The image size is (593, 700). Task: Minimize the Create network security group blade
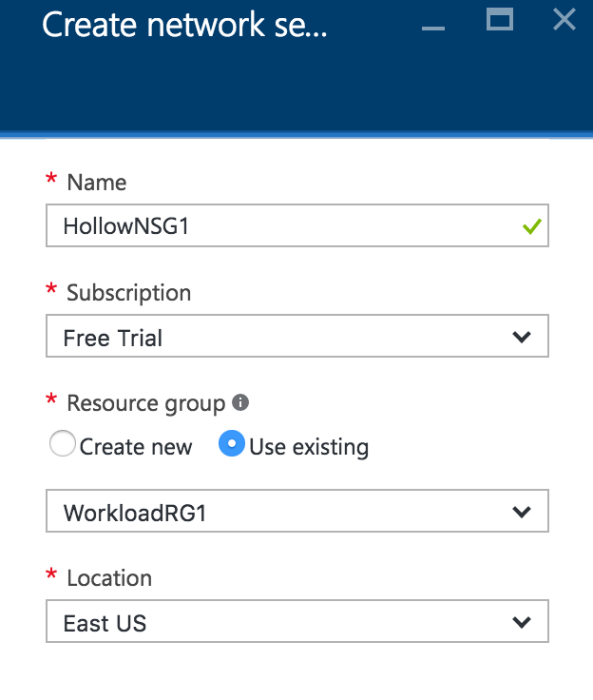pyautogui.click(x=433, y=27)
